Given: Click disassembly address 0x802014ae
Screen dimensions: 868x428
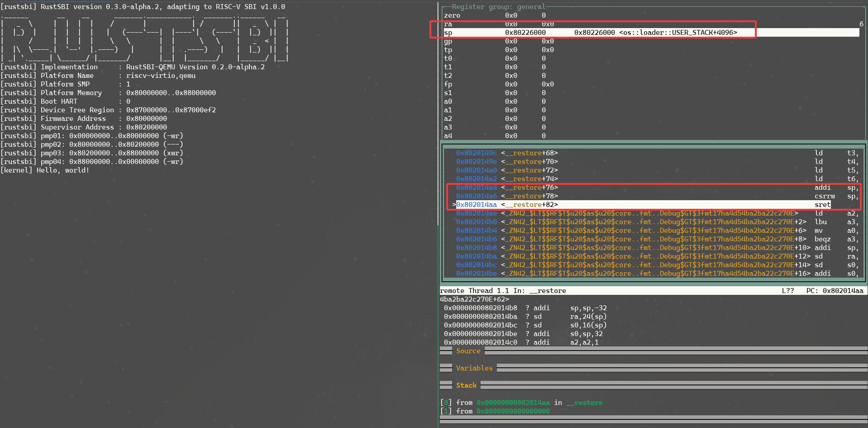Looking at the screenshot, I should 476,213.
